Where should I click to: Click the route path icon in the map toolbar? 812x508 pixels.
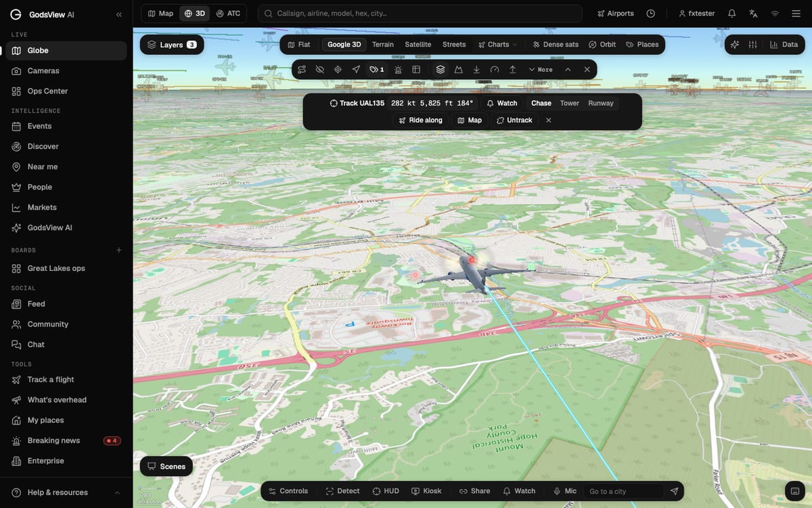302,69
